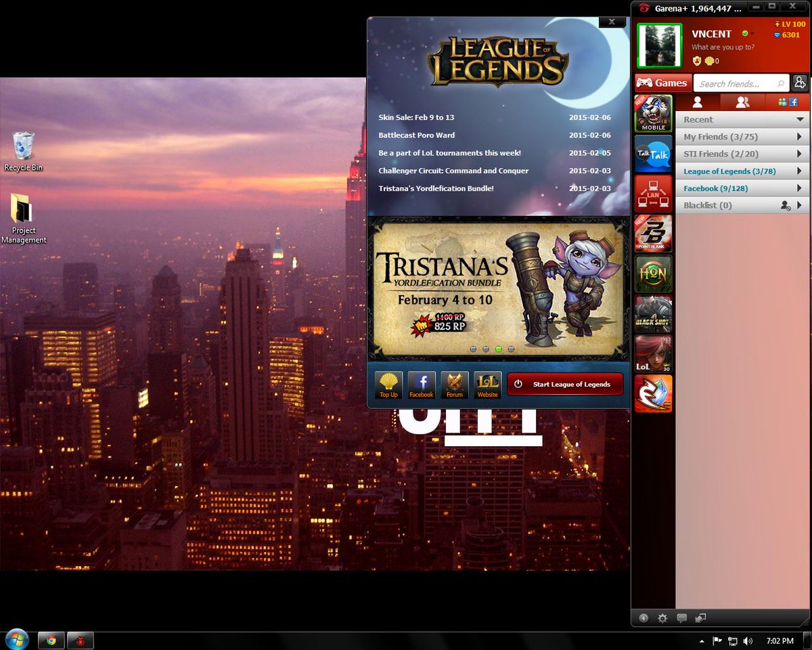Switch to the MSN/Facebook contacts tab
This screenshot has width=812, height=650.
(x=788, y=102)
